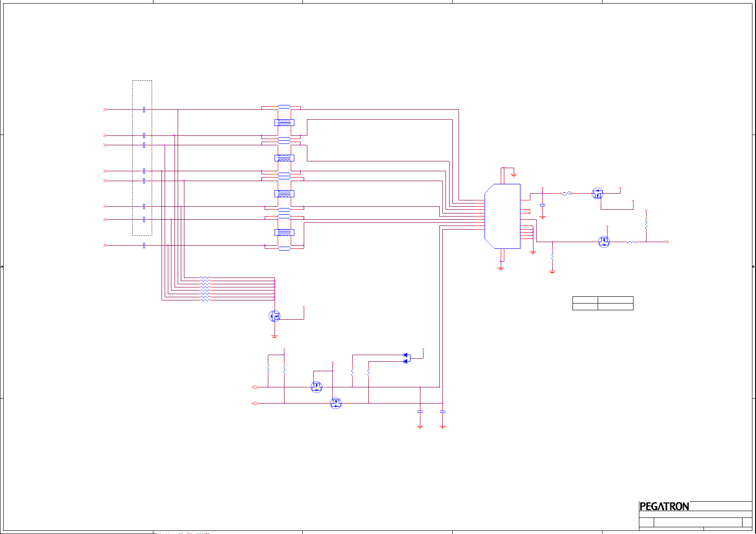Screen dimensions: 756x534
Task: Select the left capacitor of the bottom capacitor pair
Action: (420, 411)
